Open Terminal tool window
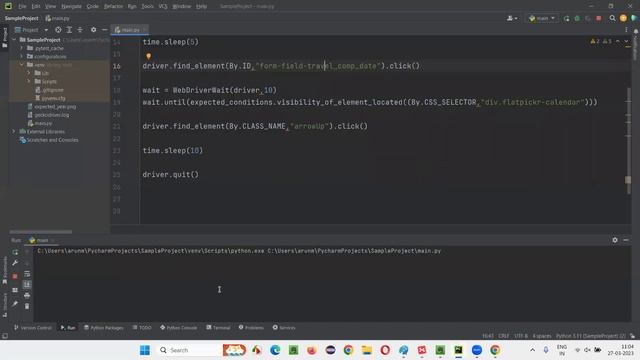Image resolution: width=640 pixels, height=360 pixels. (218, 328)
